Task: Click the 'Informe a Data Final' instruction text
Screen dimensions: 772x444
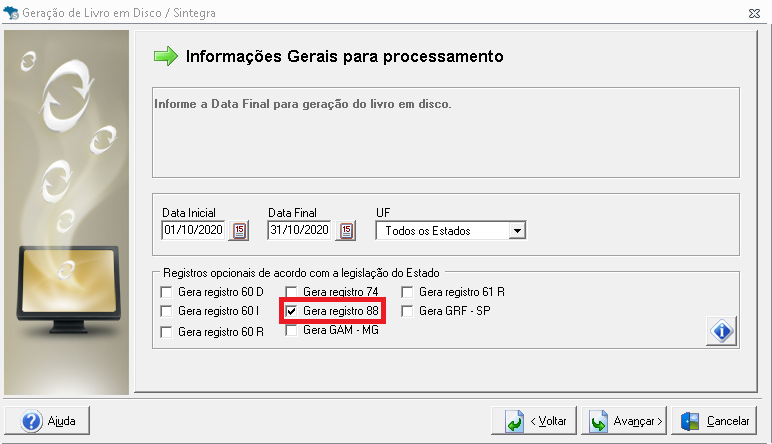Action: (x=302, y=104)
